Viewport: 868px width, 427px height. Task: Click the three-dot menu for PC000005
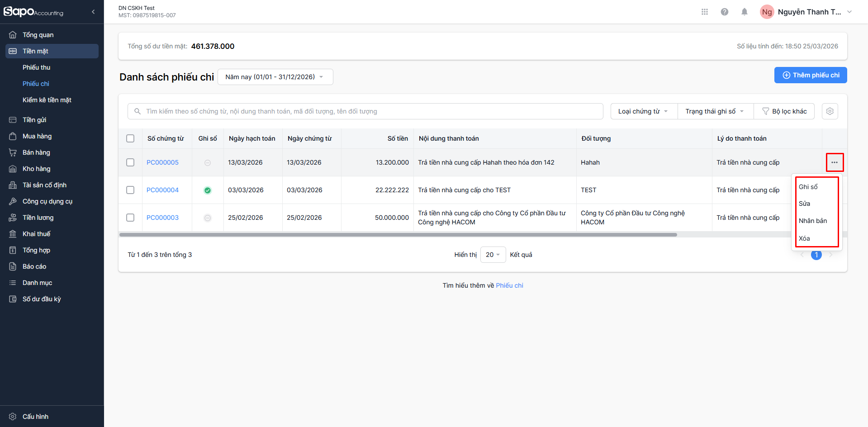(x=834, y=162)
